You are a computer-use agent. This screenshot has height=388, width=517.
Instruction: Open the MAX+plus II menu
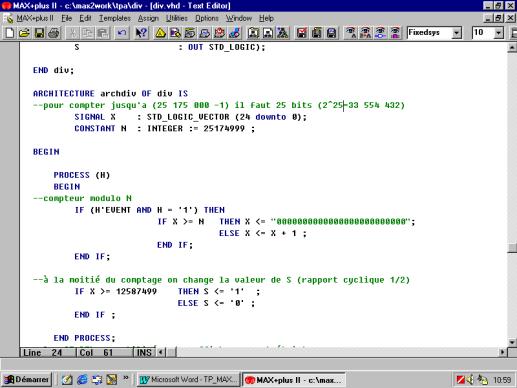tap(35, 18)
